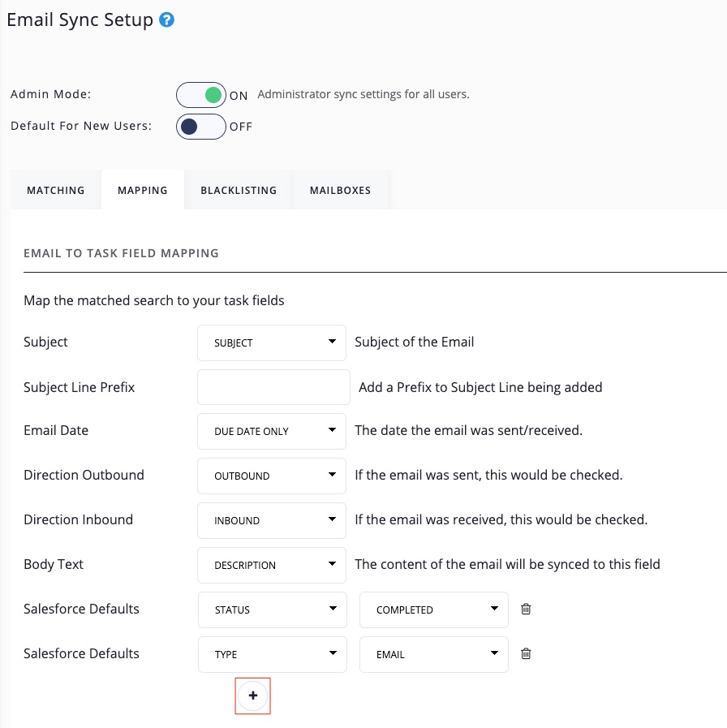Click the Subject Line Prefix input field

point(273,387)
